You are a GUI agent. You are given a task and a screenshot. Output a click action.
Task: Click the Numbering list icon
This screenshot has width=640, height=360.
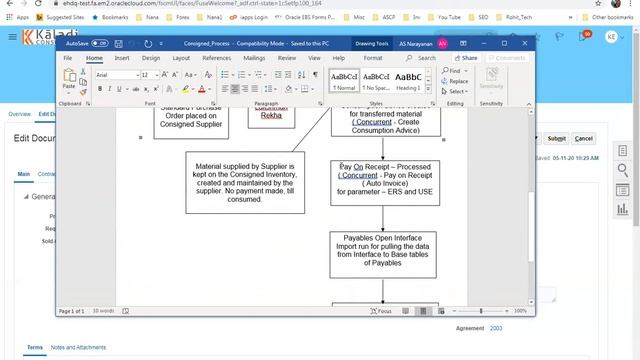pyautogui.click(x=242, y=75)
